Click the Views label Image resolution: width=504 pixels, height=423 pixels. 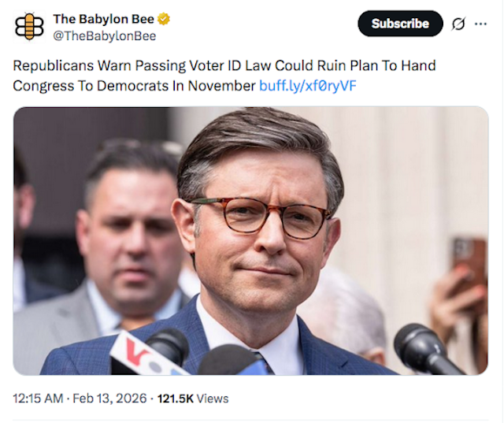pos(213,398)
